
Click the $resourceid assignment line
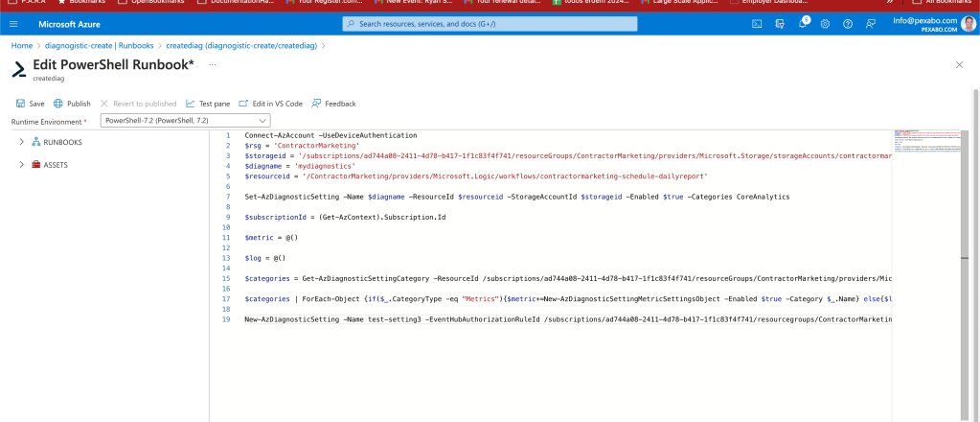coord(476,176)
